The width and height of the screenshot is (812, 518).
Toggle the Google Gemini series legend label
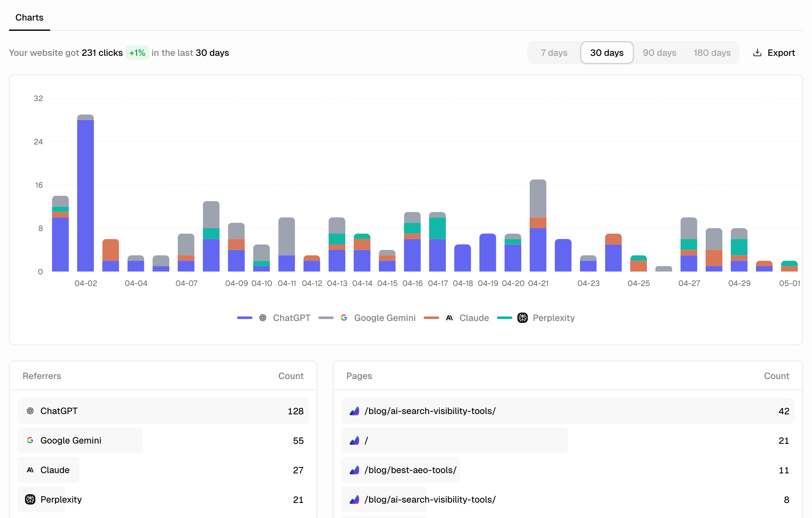click(385, 318)
